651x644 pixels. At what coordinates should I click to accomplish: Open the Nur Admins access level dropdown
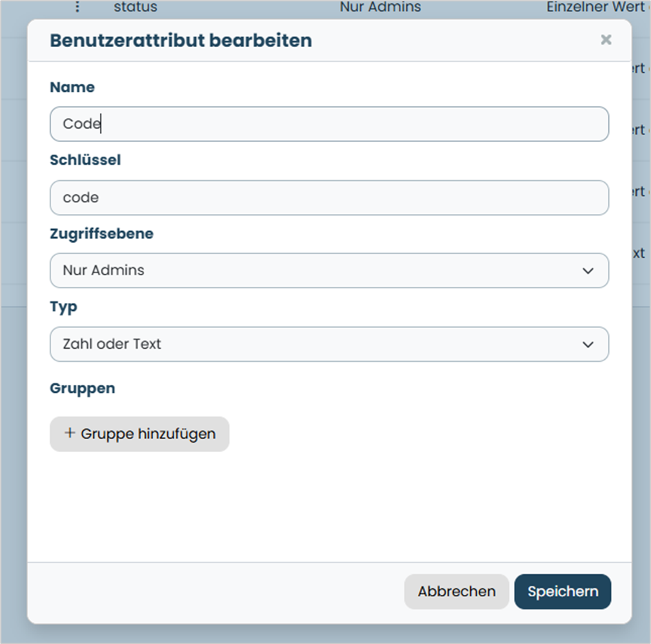329,270
